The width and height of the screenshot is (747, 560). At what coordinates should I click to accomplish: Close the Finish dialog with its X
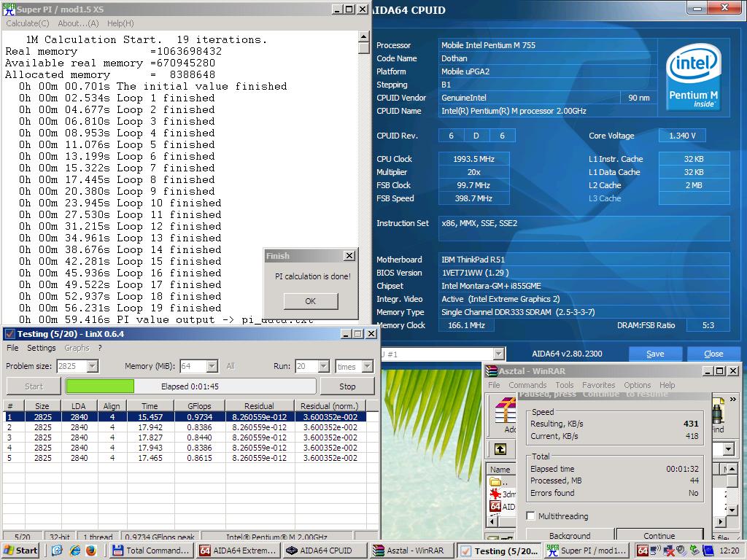(x=349, y=256)
